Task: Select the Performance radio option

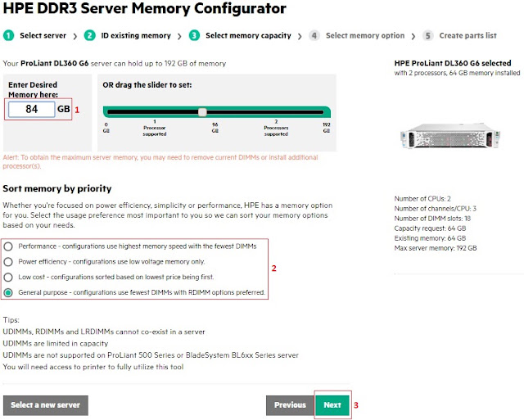Action: click(x=8, y=246)
